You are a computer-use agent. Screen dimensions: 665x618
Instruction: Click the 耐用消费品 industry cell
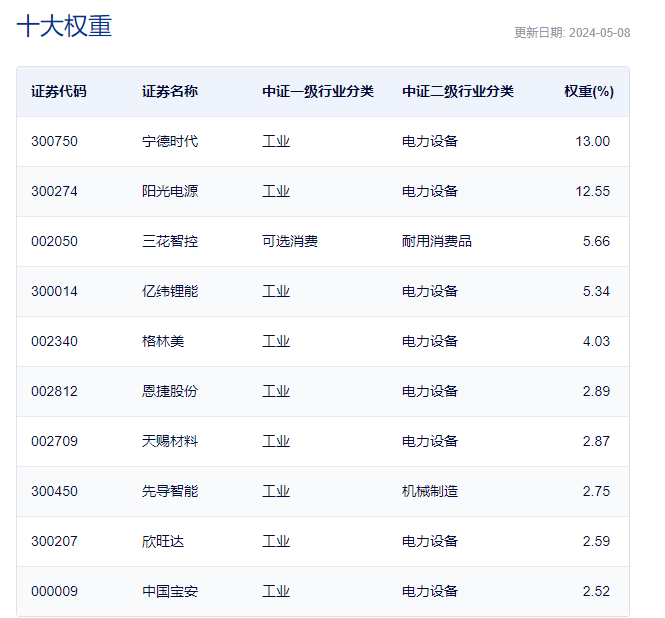pos(437,241)
